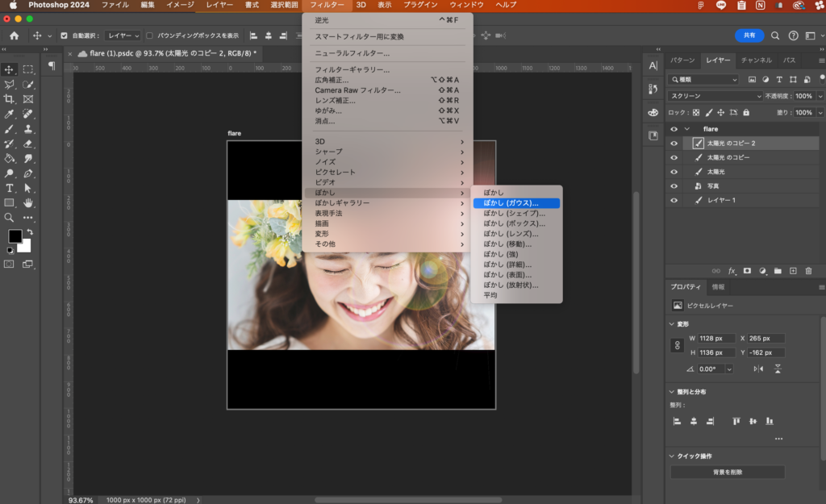The height and width of the screenshot is (504, 826).
Task: Select the Hand tool
Action: [28, 202]
